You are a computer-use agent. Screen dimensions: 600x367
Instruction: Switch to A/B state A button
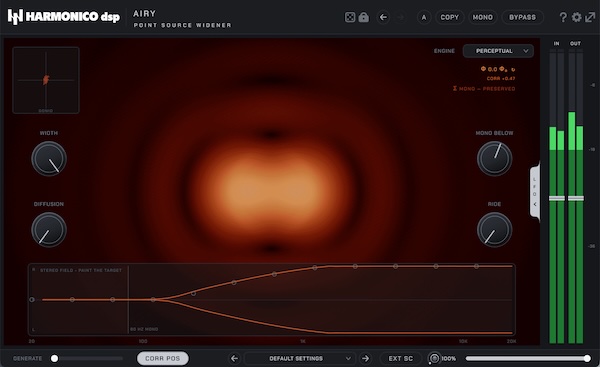coord(424,17)
